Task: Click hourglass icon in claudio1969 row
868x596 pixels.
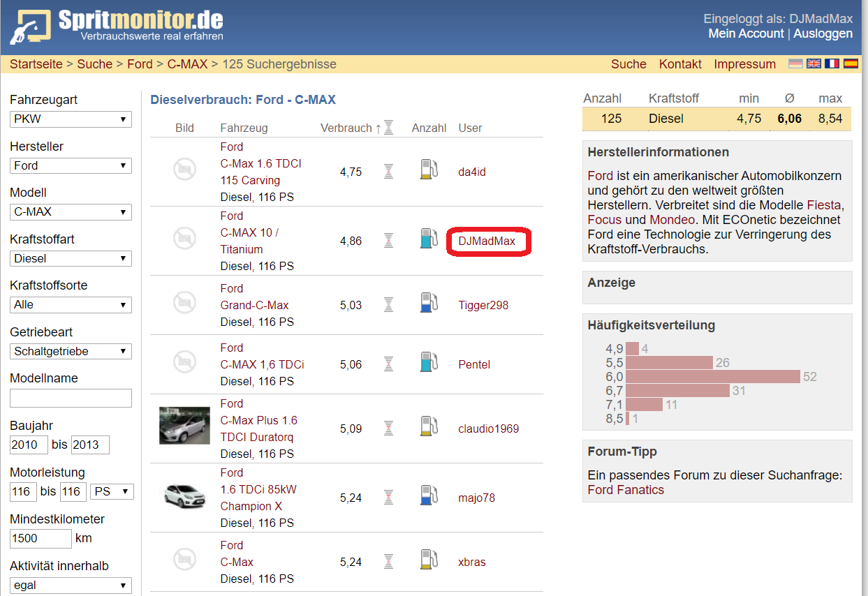Action: click(389, 429)
